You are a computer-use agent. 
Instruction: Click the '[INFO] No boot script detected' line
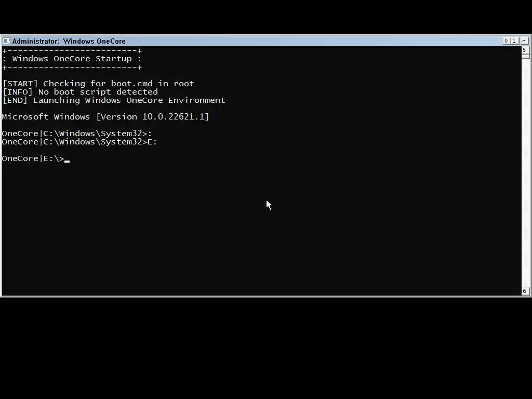pos(81,92)
